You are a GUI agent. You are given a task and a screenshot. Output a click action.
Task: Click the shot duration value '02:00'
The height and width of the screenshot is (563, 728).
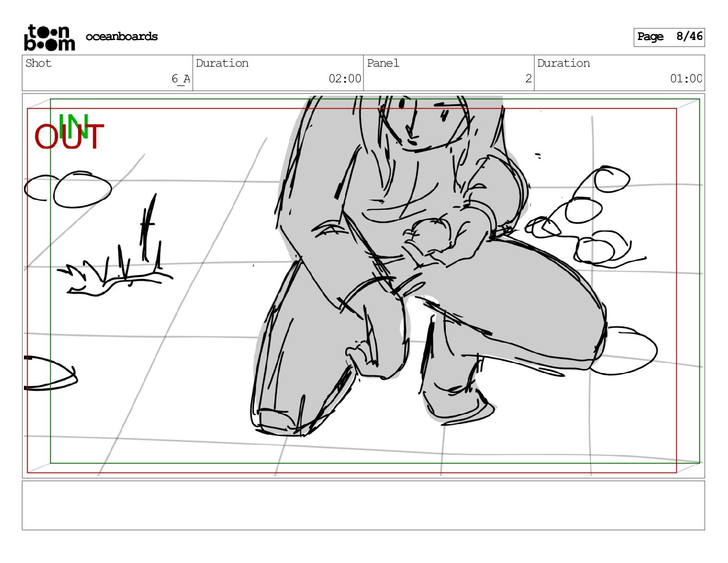click(x=345, y=79)
